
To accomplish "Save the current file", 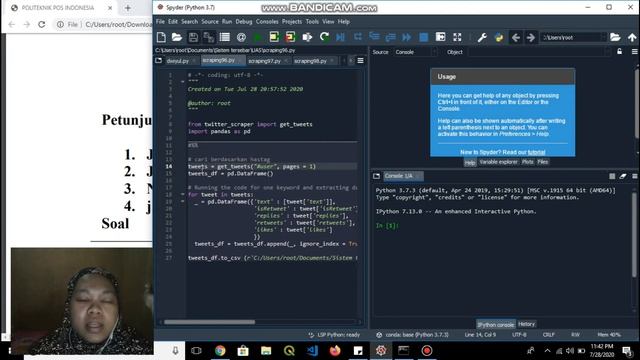I will pos(193,37).
